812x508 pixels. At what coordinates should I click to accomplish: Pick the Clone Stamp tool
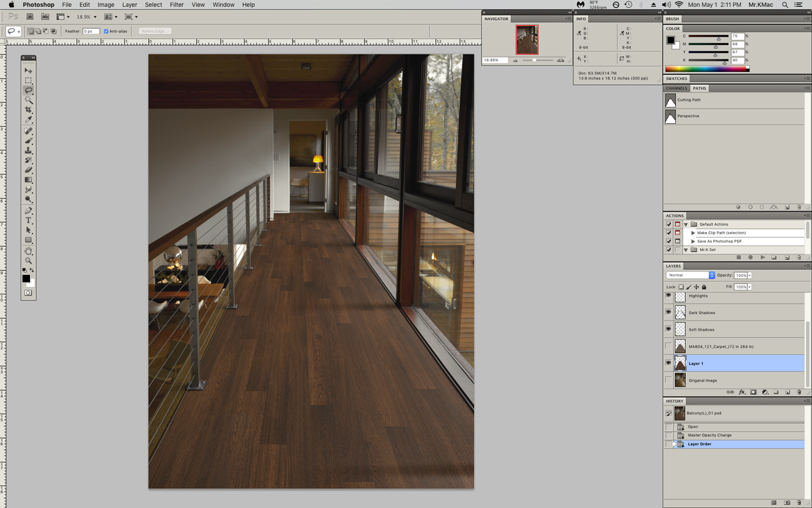[x=28, y=151]
